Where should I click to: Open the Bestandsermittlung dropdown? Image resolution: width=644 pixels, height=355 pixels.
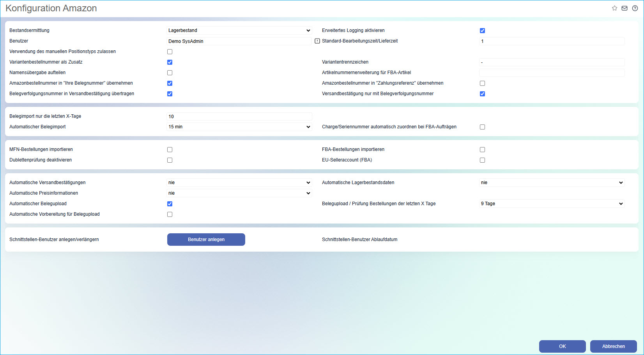point(239,30)
